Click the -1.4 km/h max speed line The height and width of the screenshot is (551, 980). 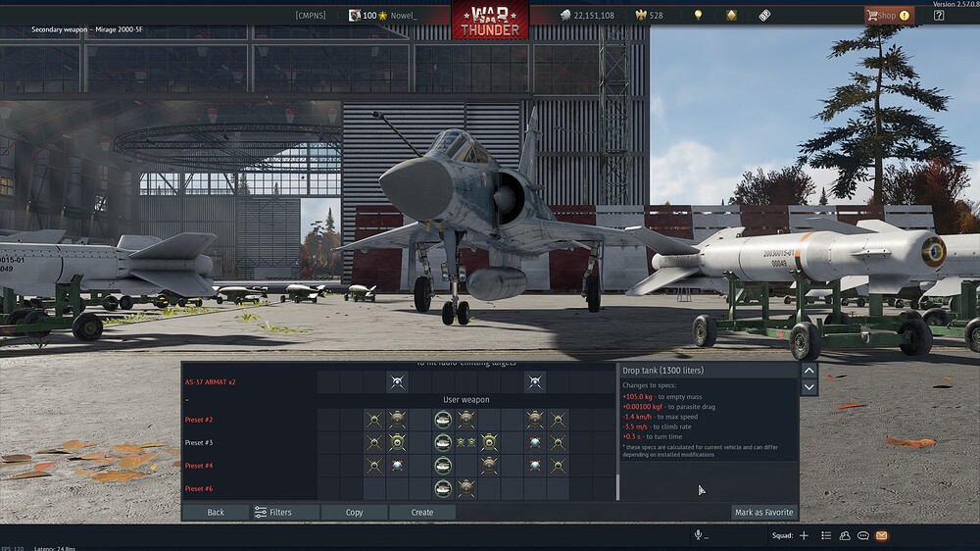[660, 417]
